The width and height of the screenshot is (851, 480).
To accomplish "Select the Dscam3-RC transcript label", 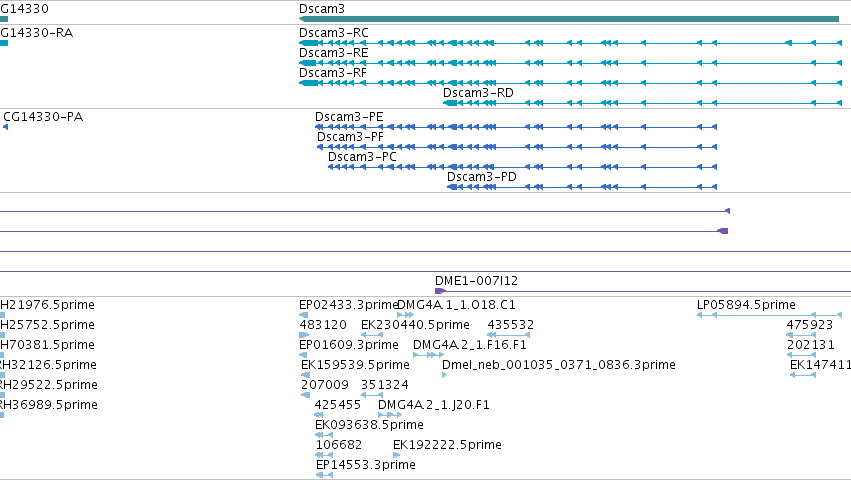I will coord(334,33).
